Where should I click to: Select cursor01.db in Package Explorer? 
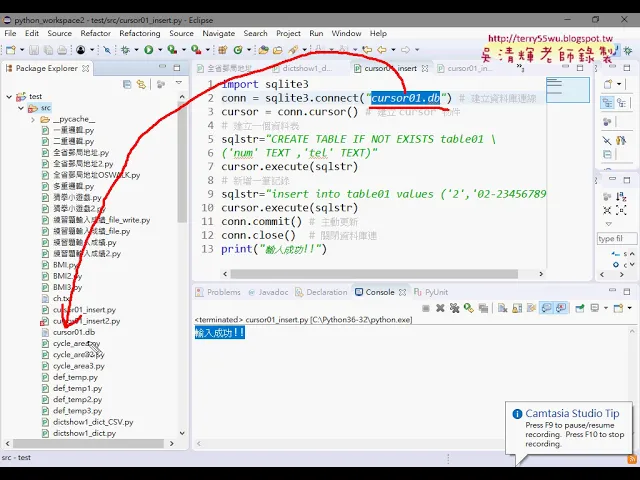tap(73, 332)
